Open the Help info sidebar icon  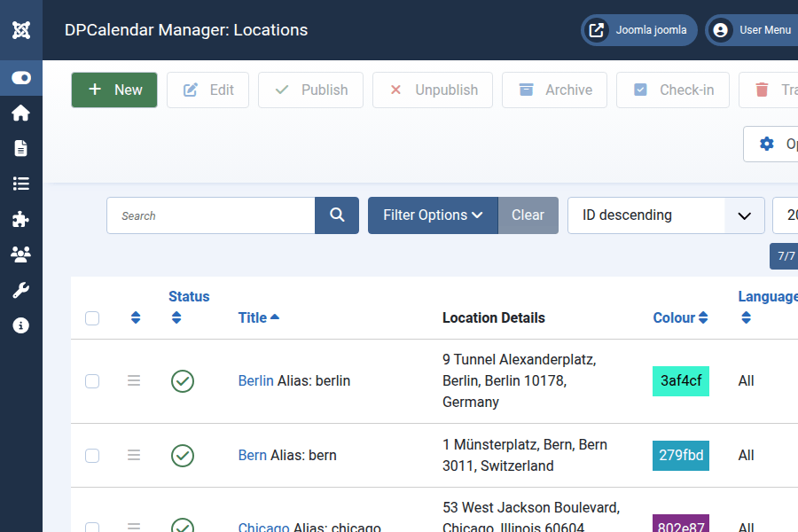[21, 325]
